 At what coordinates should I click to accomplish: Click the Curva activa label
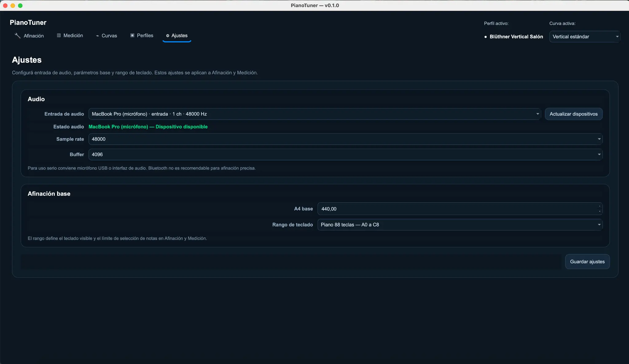(562, 23)
